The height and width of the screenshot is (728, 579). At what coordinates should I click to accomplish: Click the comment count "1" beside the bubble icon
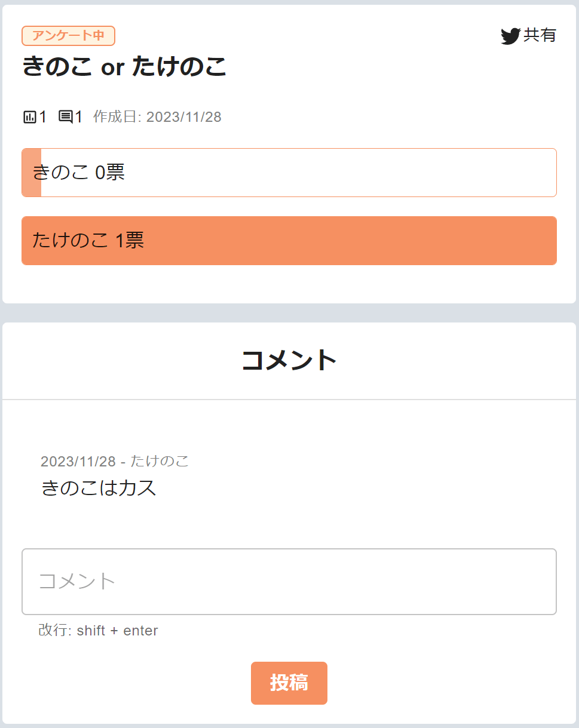pyautogui.click(x=78, y=118)
